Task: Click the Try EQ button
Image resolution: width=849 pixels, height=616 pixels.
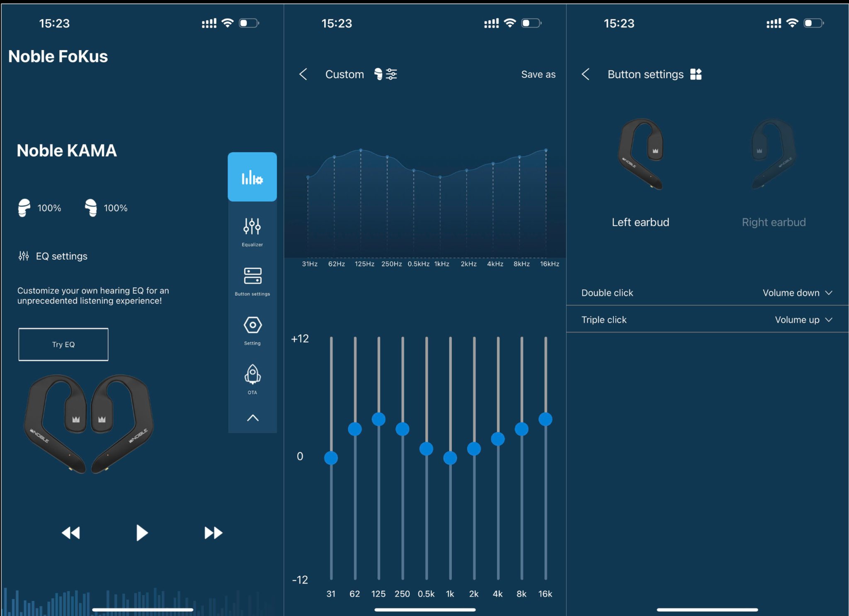Action: point(63,344)
